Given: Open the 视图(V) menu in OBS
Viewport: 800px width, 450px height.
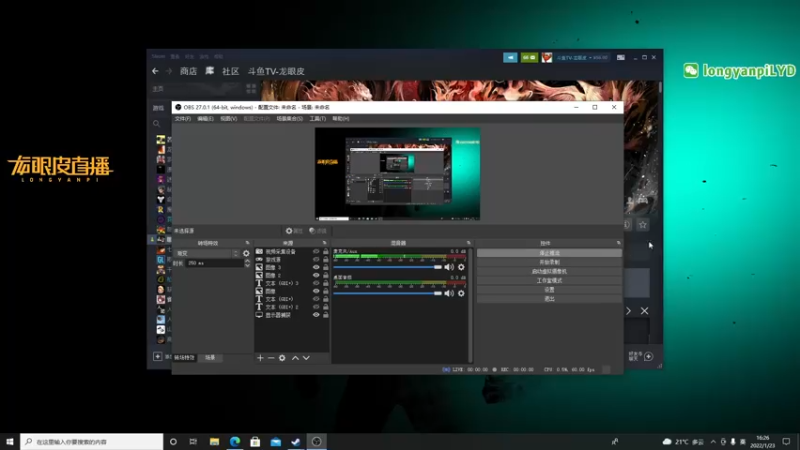Looking at the screenshot, I should pyautogui.click(x=229, y=118).
